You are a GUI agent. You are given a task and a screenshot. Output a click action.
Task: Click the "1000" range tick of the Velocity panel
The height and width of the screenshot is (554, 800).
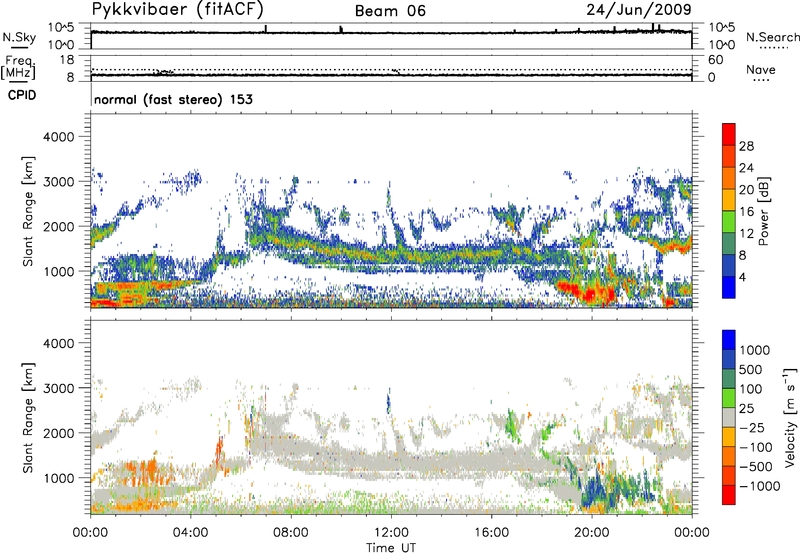pyautogui.click(x=58, y=478)
